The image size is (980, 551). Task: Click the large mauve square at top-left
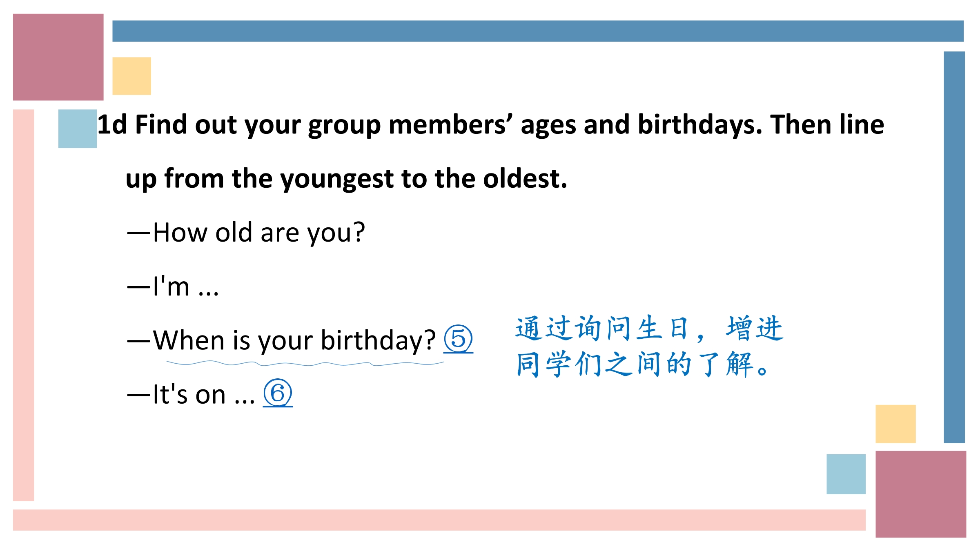tap(58, 57)
